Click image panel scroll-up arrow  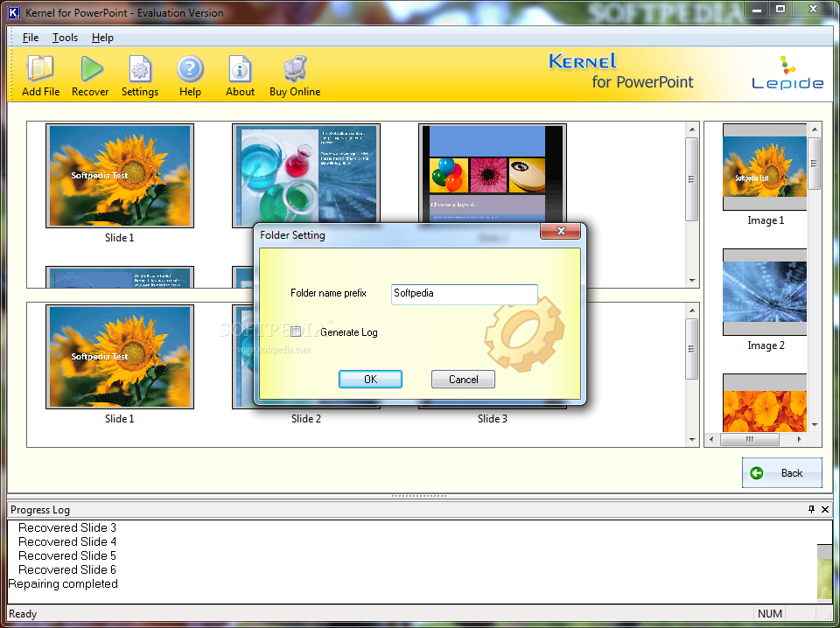tap(815, 129)
